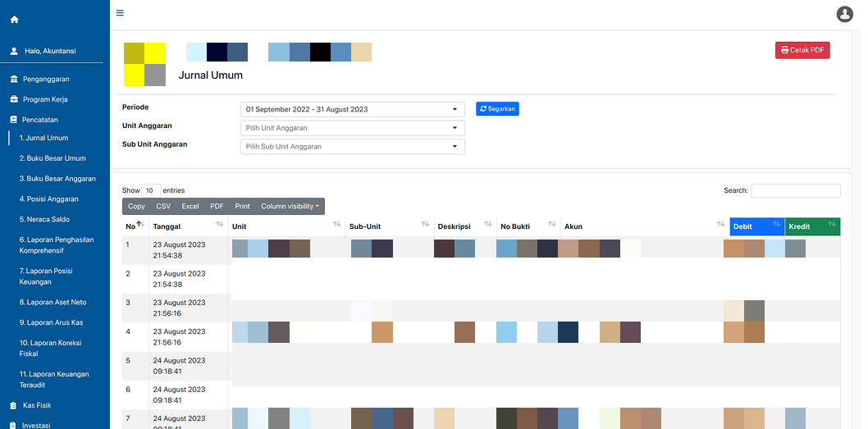The image size is (868, 429).
Task: Open 9. Laporan Arus Kas page
Action: [x=51, y=322]
